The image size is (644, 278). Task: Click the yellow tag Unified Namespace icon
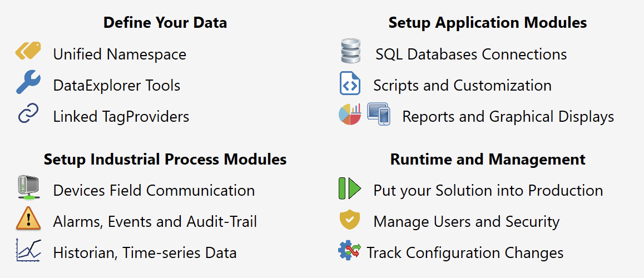coord(28,52)
